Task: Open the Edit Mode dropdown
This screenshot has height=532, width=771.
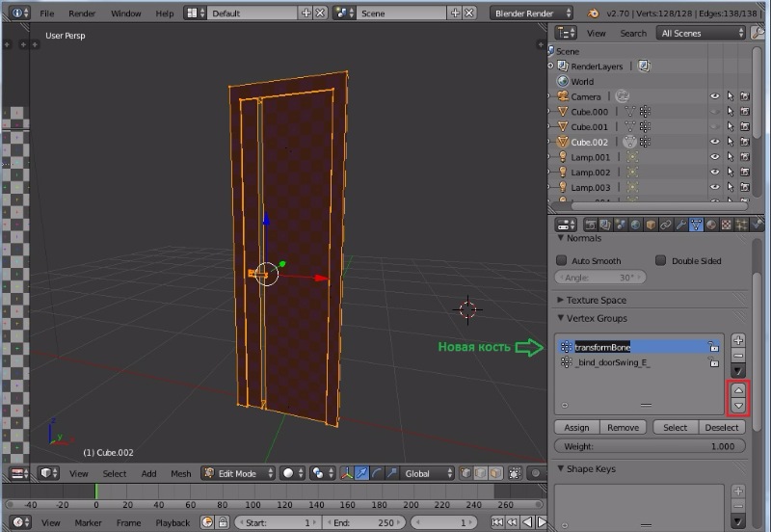Action: point(237,473)
